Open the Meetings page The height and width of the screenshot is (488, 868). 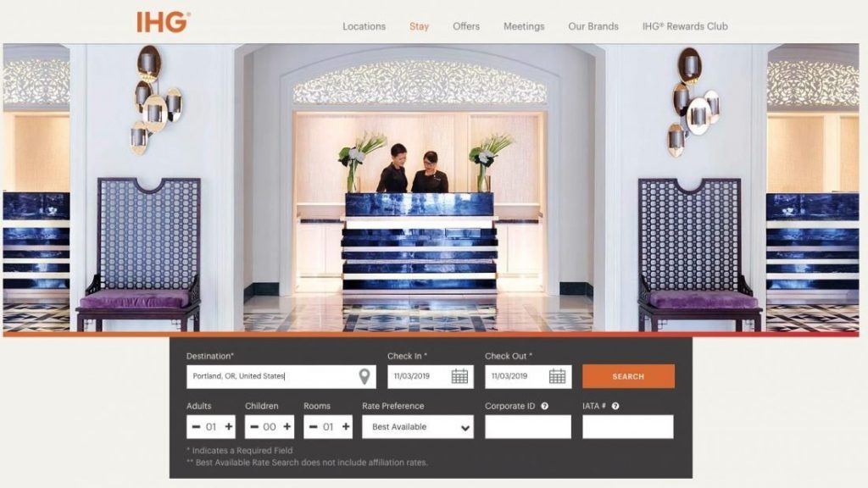525,26
